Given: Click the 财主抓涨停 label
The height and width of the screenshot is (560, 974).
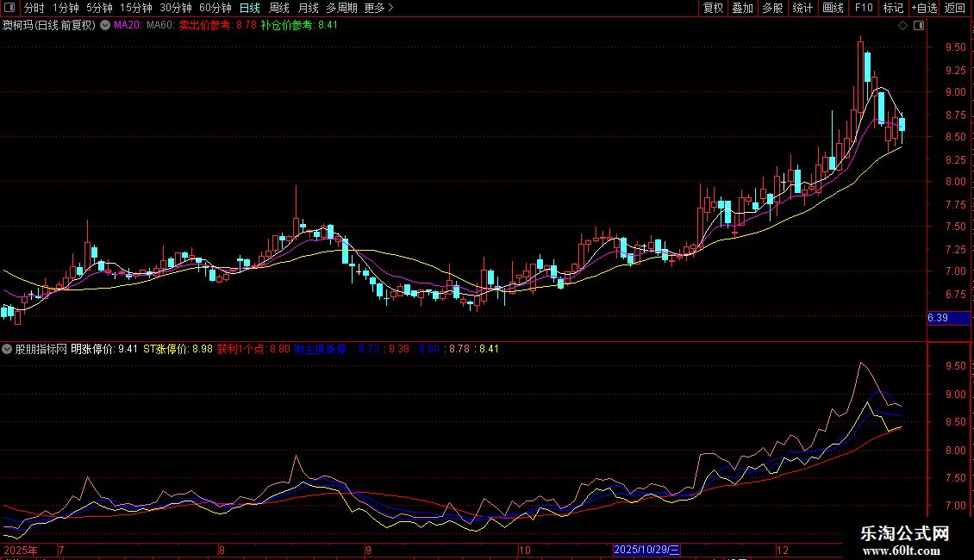Looking at the screenshot, I should click(x=321, y=349).
